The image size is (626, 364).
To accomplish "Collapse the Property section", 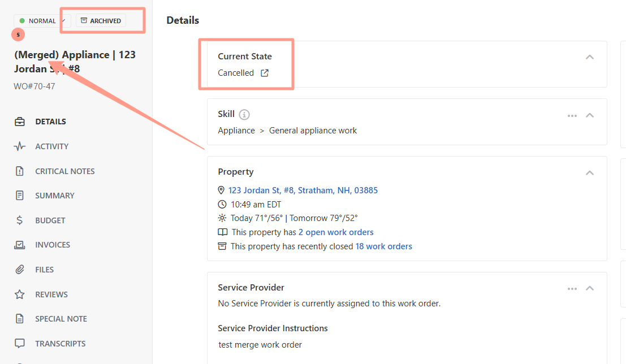I will pos(590,172).
